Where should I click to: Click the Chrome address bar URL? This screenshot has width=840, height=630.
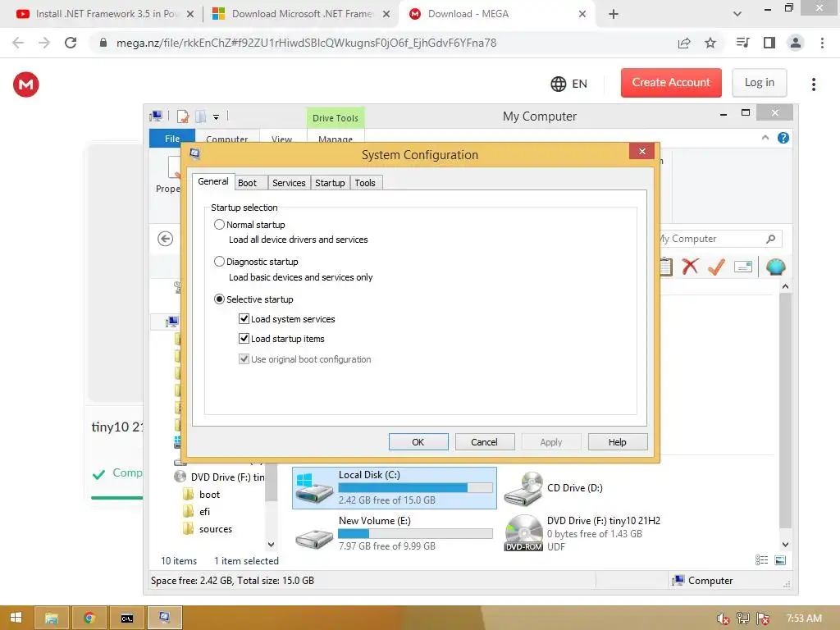tap(307, 43)
